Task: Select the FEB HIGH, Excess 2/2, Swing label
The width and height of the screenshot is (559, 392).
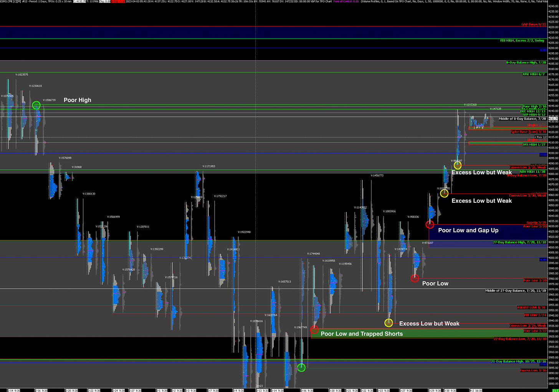Action: click(x=522, y=41)
